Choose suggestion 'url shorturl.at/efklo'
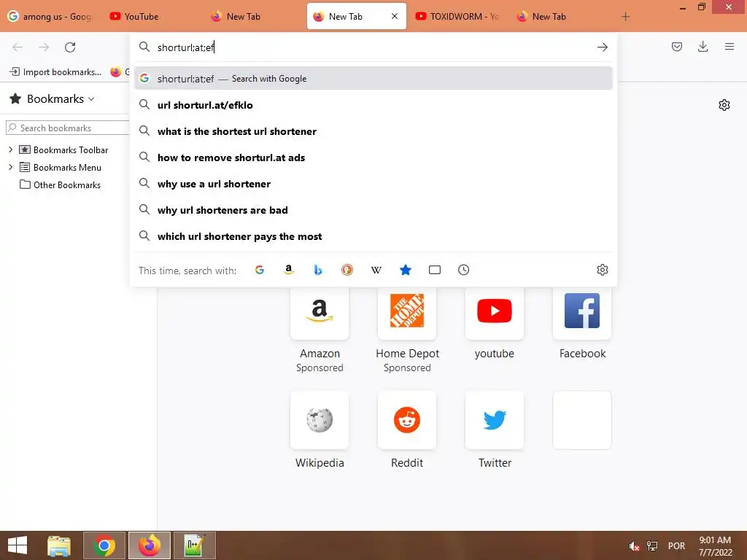747x560 pixels. 373,105
